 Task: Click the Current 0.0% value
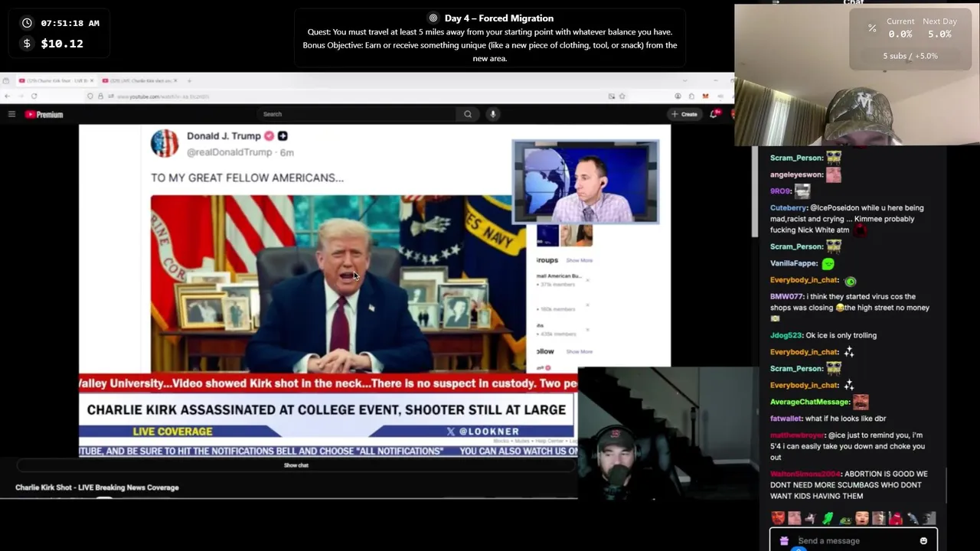pyautogui.click(x=900, y=34)
